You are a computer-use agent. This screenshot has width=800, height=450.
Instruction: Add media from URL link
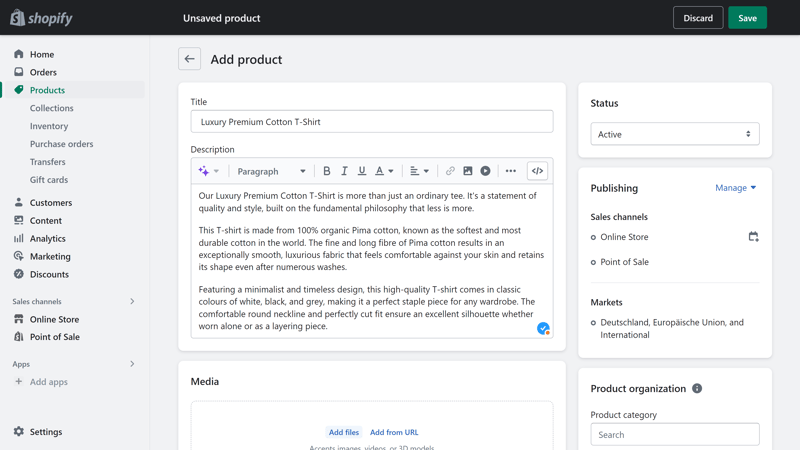pos(394,432)
